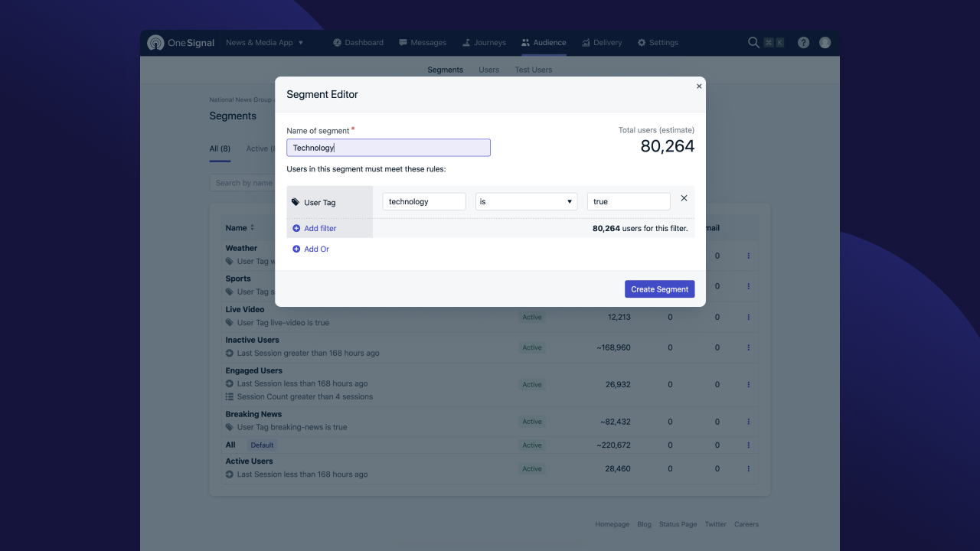
Task: Open the Status Page footer link
Action: tap(678, 524)
